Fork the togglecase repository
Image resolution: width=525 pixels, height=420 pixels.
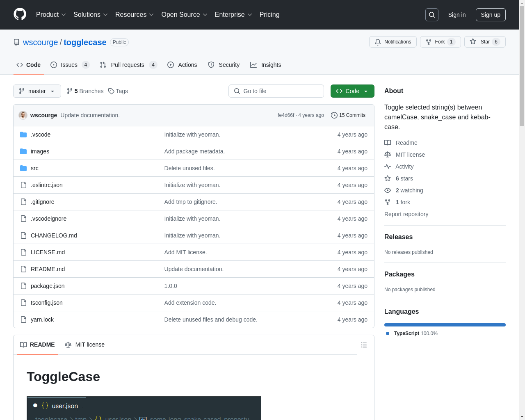pyautogui.click(x=441, y=42)
